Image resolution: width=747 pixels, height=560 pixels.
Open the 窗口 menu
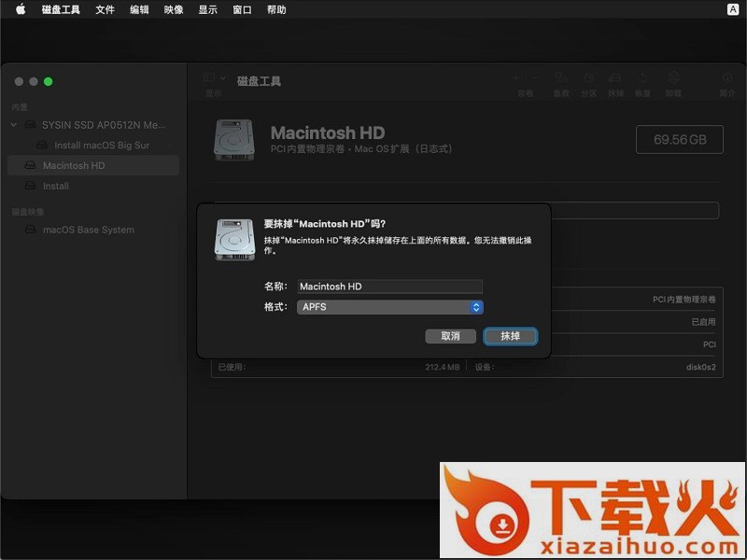point(242,9)
